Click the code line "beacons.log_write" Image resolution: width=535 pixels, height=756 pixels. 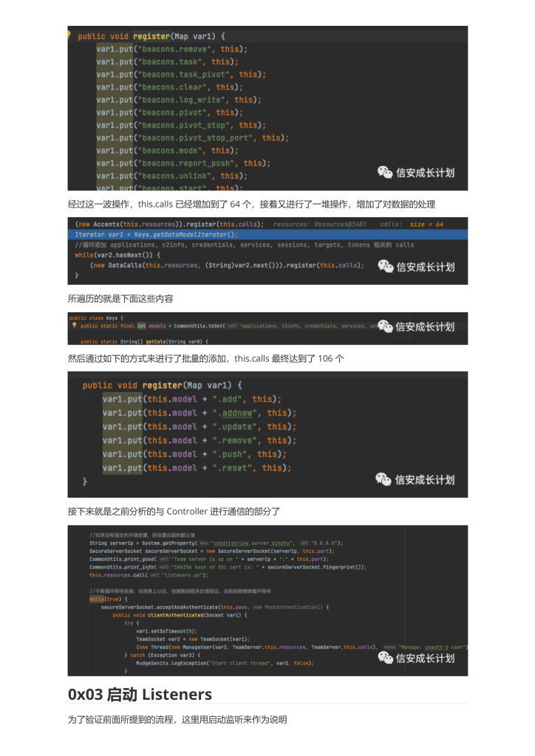point(179,100)
